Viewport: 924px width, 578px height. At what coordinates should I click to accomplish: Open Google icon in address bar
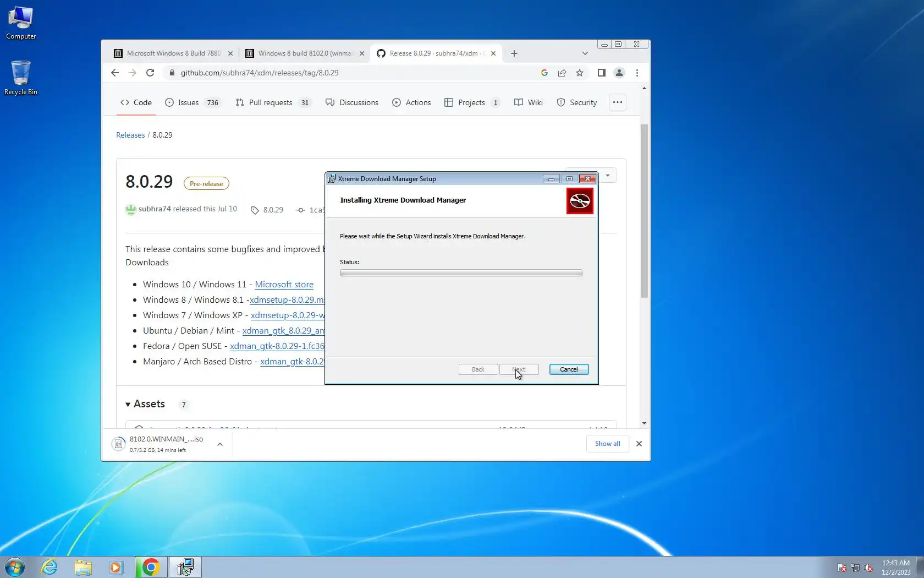544,73
